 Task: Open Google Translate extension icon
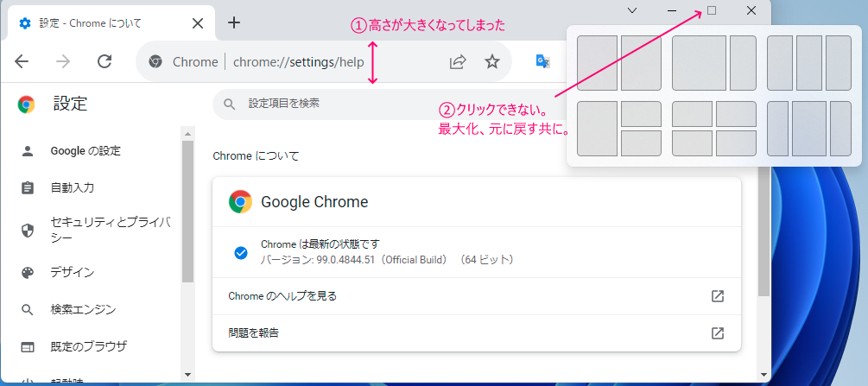pyautogui.click(x=543, y=61)
